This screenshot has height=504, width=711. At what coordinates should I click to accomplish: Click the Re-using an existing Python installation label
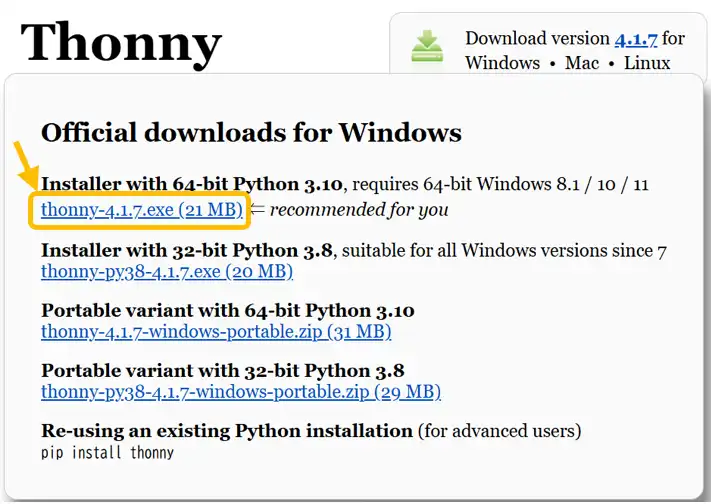click(x=227, y=431)
